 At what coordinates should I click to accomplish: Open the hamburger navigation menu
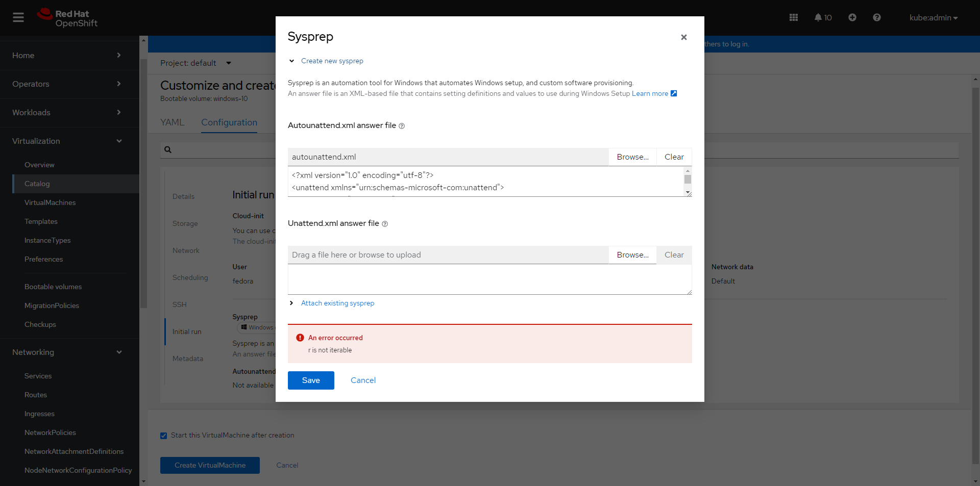18,17
